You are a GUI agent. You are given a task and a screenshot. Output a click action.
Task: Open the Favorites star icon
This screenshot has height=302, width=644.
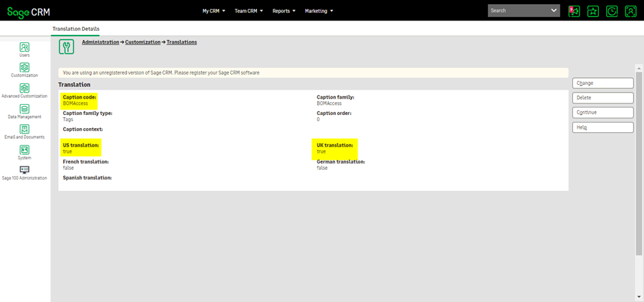(x=593, y=11)
